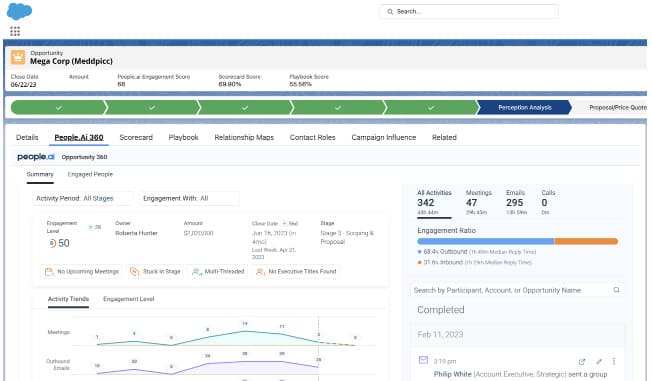
Task: Click the Multi-Threaded badge
Action: coord(218,272)
